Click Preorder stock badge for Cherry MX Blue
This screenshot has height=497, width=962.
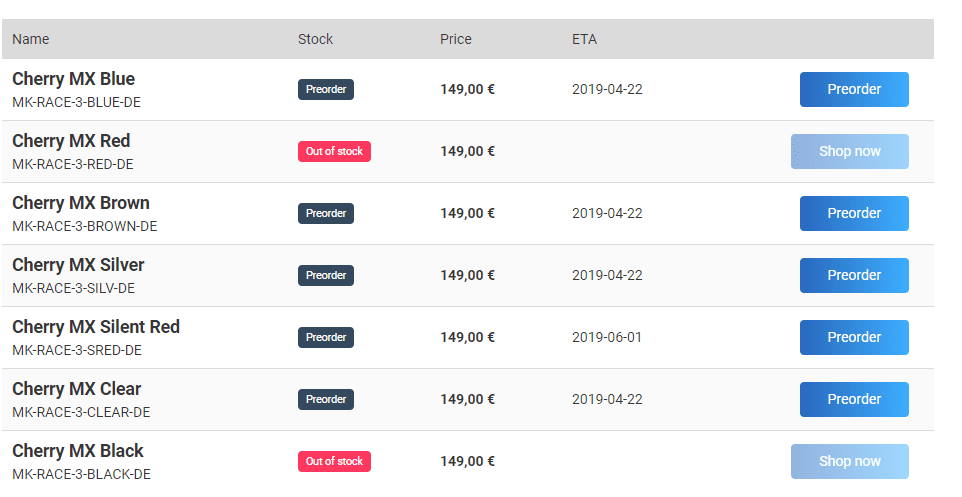point(326,89)
